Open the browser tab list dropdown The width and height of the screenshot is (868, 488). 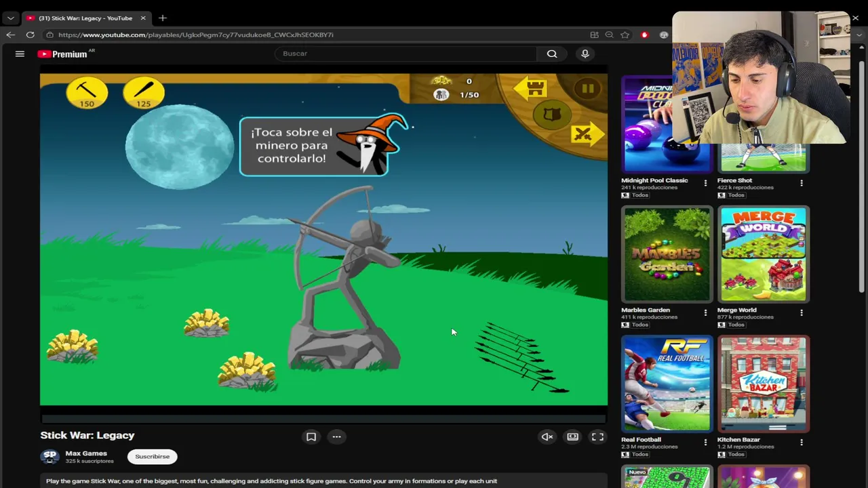point(11,18)
